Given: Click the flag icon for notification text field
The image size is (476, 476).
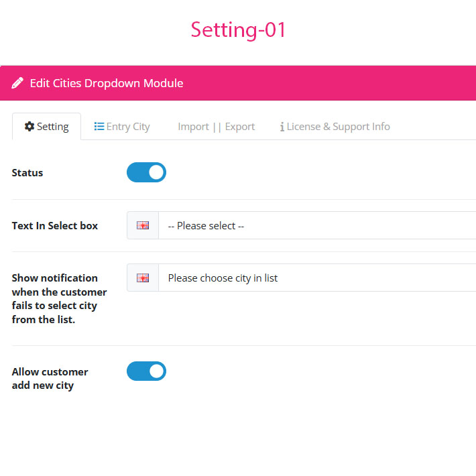Looking at the screenshot, I should pyautogui.click(x=143, y=278).
